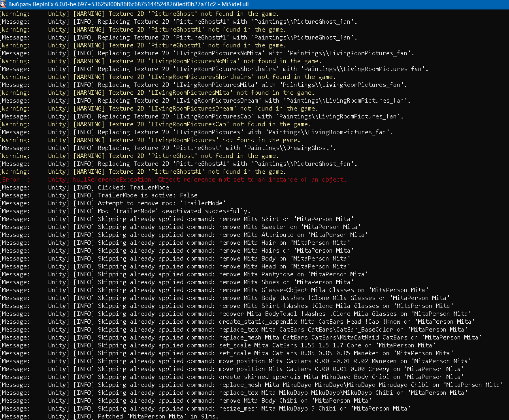Click the 'Attempt to remove mod' log line

tap(162, 203)
